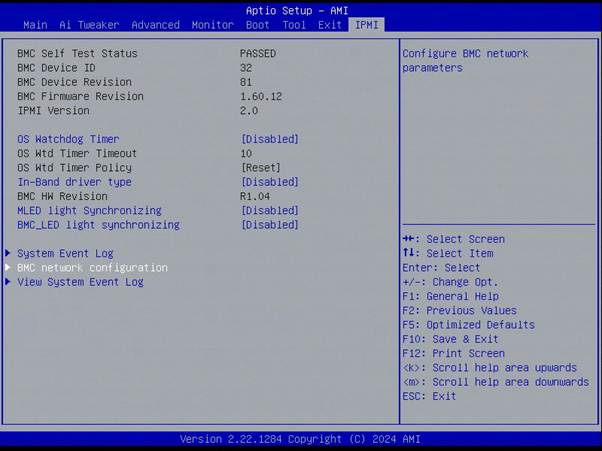Click OS Wtd Timer Timeout value 10
Screen dimensions: 602x451
pos(246,154)
